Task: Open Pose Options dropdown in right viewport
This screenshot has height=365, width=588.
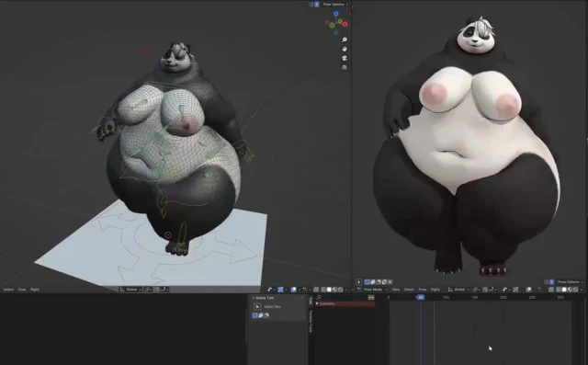Action: [570, 281]
